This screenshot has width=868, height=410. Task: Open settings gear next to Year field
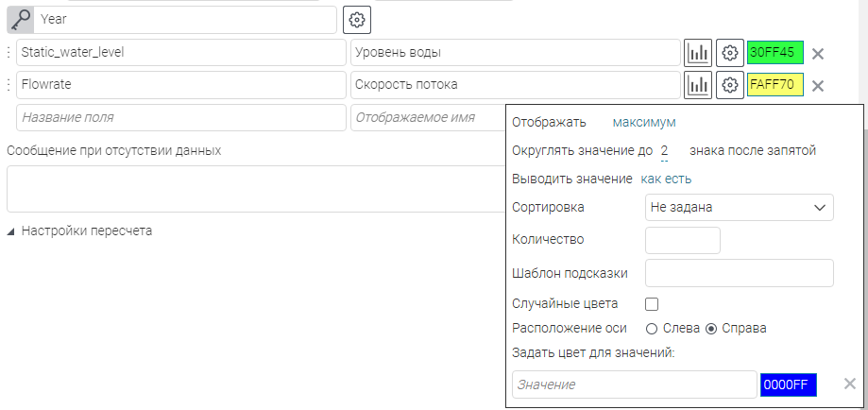[x=357, y=19]
